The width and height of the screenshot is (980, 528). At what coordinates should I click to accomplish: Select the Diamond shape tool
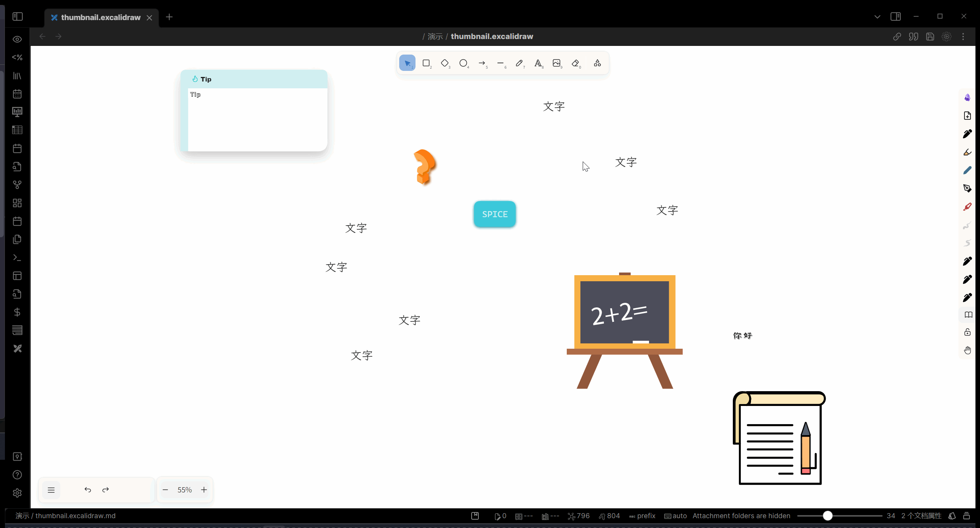(x=445, y=63)
